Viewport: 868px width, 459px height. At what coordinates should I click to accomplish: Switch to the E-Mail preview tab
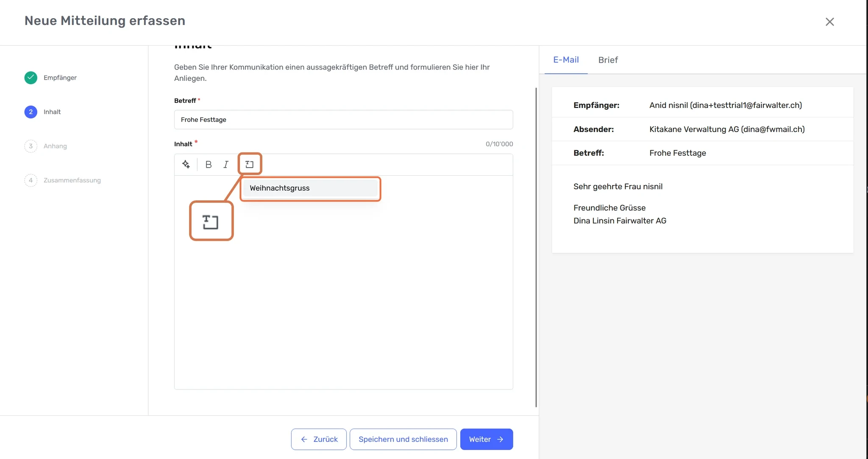566,60
